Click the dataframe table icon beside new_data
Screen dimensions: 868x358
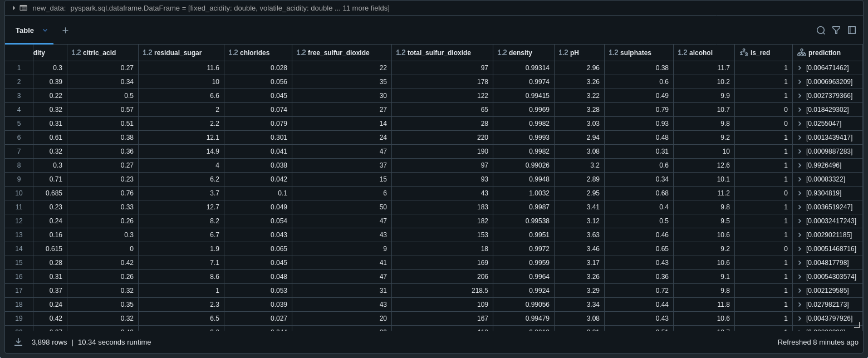(x=23, y=8)
